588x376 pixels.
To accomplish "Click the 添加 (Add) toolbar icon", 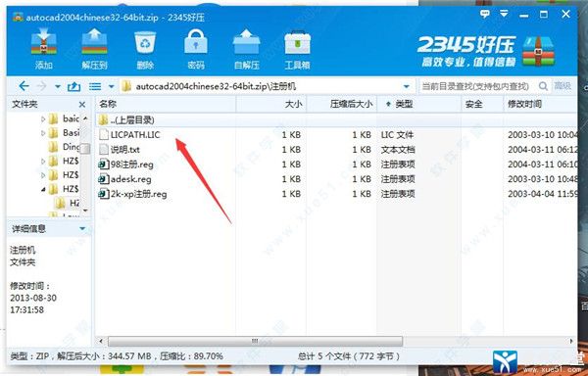I will (44, 48).
